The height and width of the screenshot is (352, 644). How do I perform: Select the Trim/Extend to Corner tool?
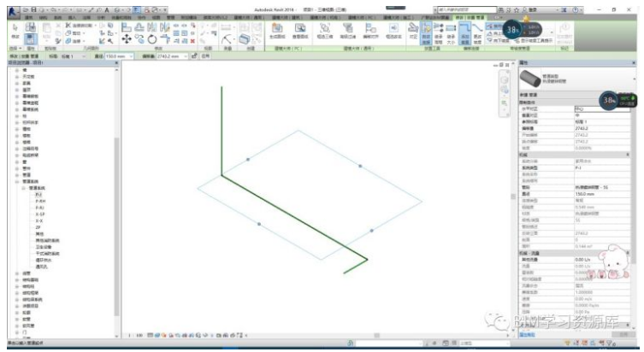(x=165, y=39)
